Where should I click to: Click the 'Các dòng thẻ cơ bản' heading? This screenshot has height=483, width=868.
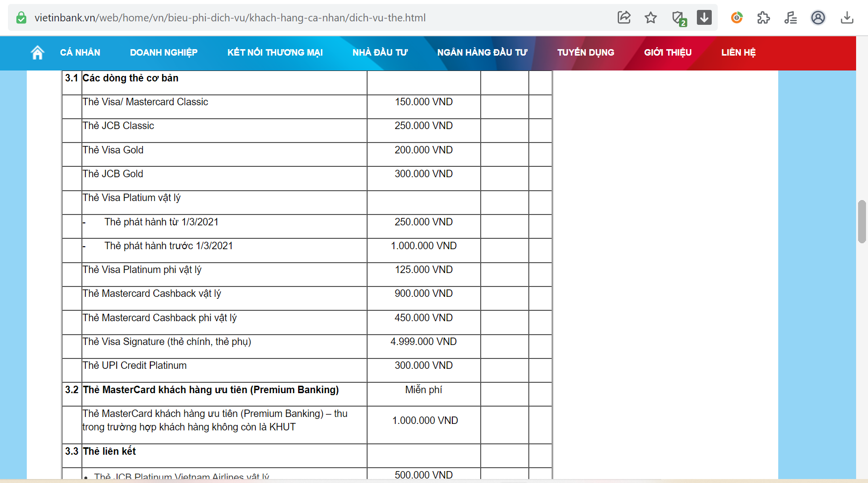click(130, 78)
